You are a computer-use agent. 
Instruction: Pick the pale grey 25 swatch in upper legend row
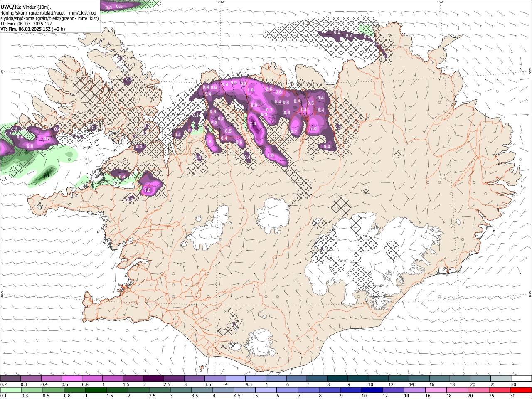(500, 379)
